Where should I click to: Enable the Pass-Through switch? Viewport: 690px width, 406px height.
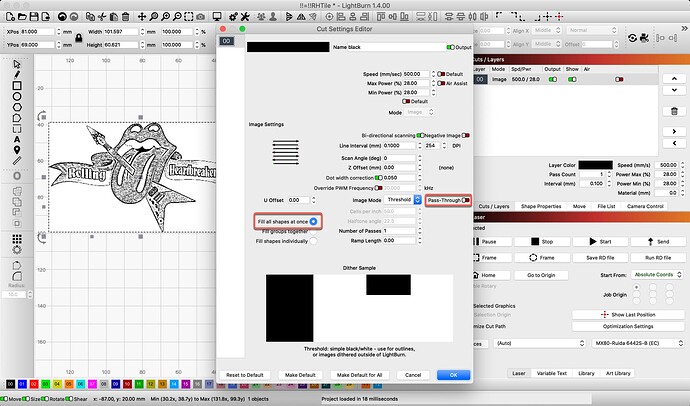pyautogui.click(x=466, y=200)
